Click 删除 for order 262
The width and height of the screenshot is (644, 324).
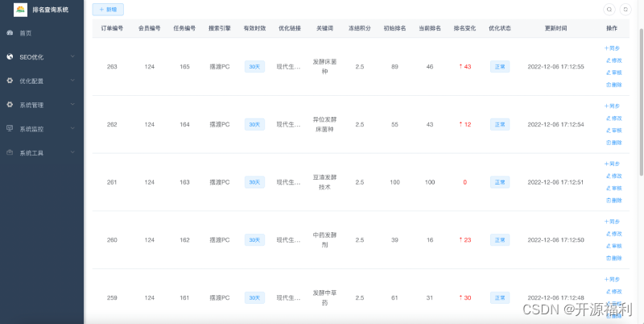(614, 143)
